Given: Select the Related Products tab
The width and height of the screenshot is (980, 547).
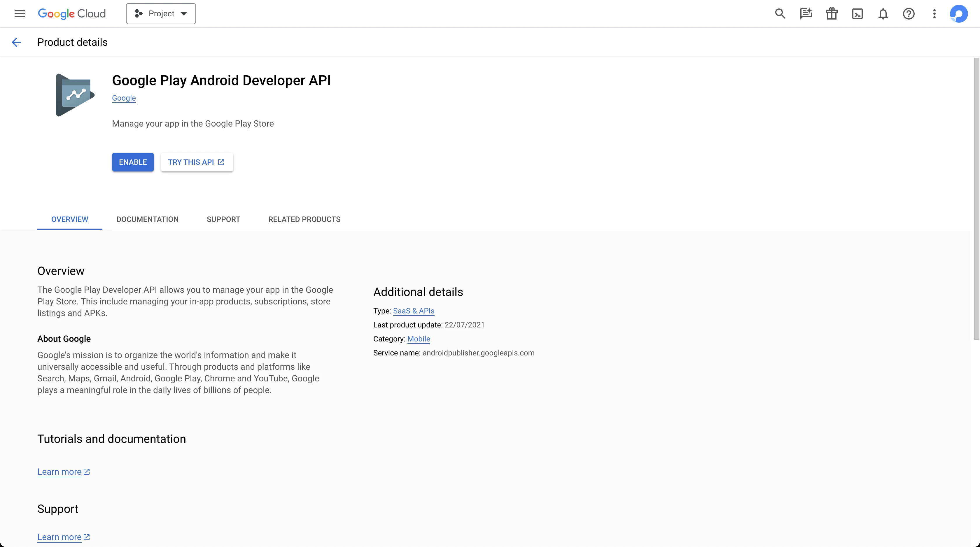Looking at the screenshot, I should 304,220.
